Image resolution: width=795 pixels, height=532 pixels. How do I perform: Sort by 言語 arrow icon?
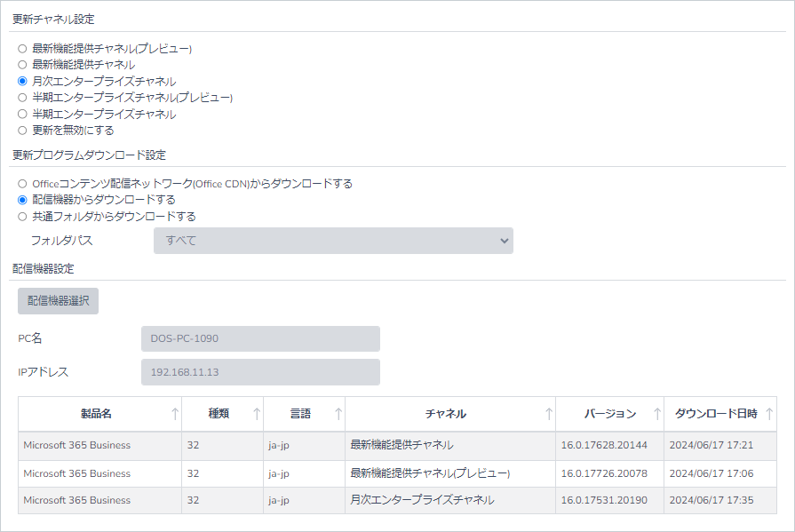(x=338, y=414)
